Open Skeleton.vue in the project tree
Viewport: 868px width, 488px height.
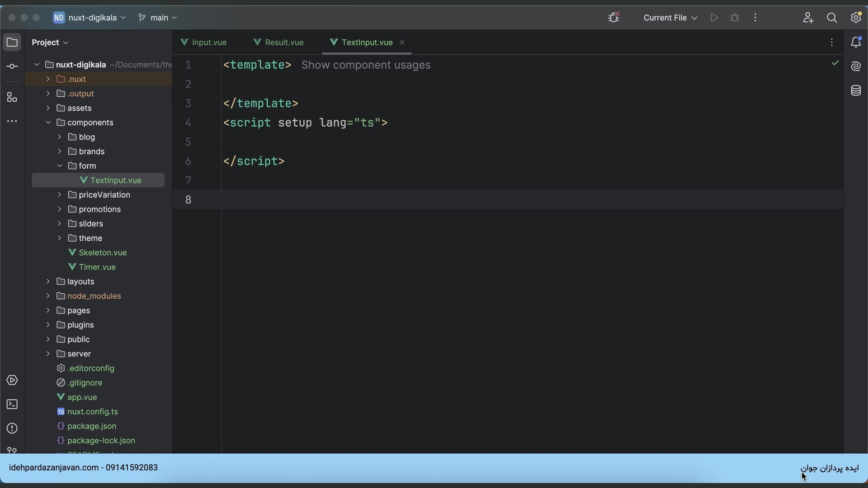point(103,253)
